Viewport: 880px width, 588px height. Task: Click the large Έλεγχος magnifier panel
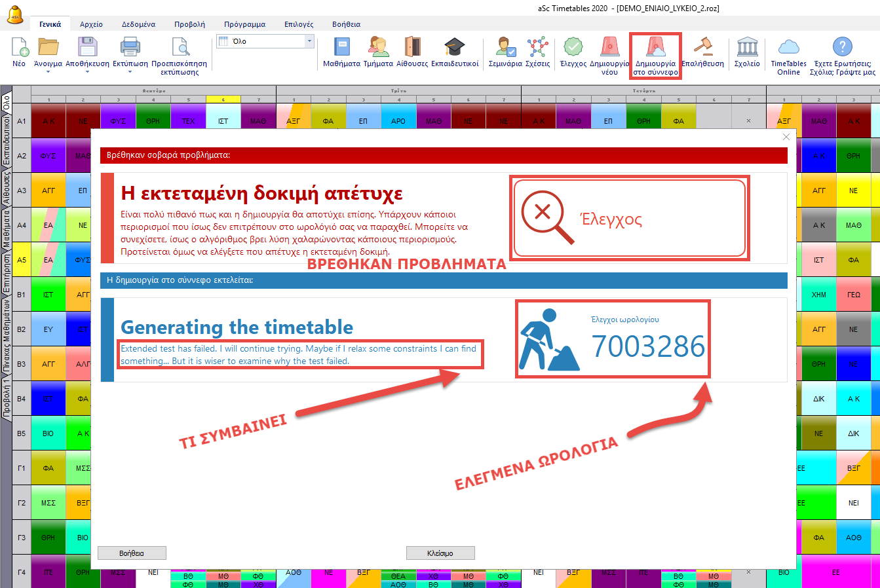coord(630,218)
